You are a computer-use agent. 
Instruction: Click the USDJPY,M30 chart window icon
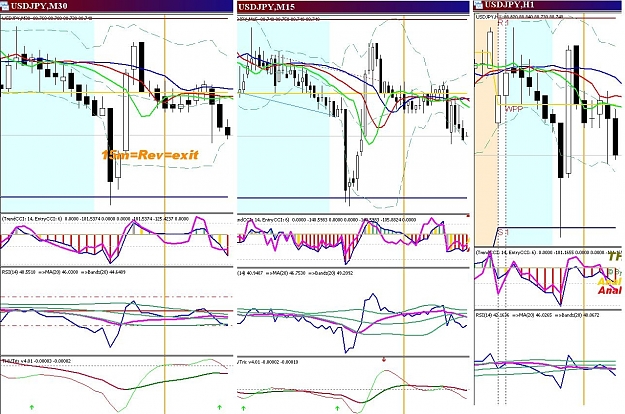tap(4, 5)
